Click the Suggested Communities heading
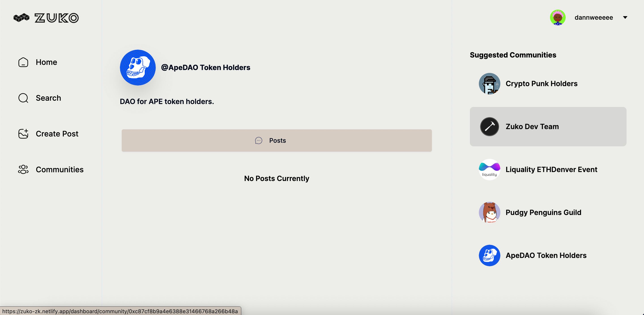The width and height of the screenshot is (644, 315). coord(513,55)
